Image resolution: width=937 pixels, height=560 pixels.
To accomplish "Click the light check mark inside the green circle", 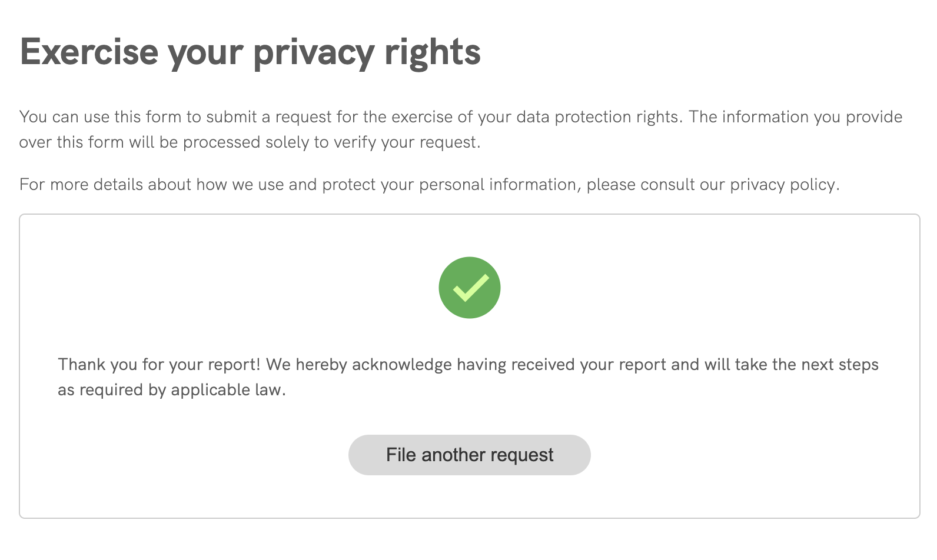I will pyautogui.click(x=470, y=288).
